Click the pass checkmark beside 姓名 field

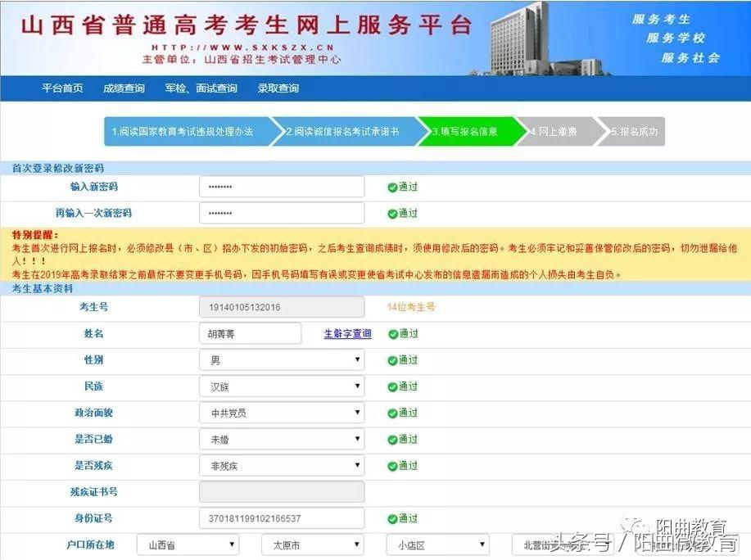coord(393,333)
